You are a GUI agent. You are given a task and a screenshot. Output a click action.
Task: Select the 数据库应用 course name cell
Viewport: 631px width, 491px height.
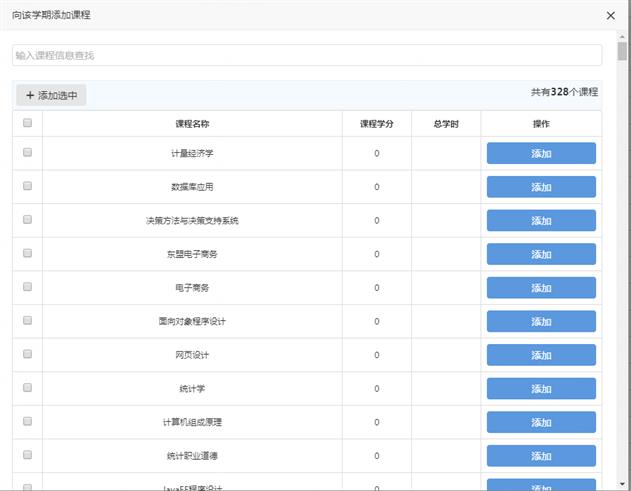(192, 187)
